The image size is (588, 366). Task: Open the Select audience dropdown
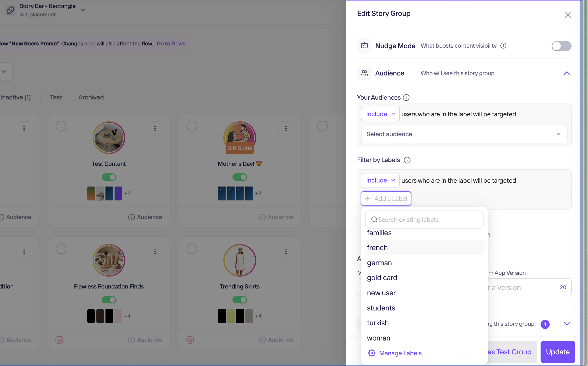click(x=464, y=134)
